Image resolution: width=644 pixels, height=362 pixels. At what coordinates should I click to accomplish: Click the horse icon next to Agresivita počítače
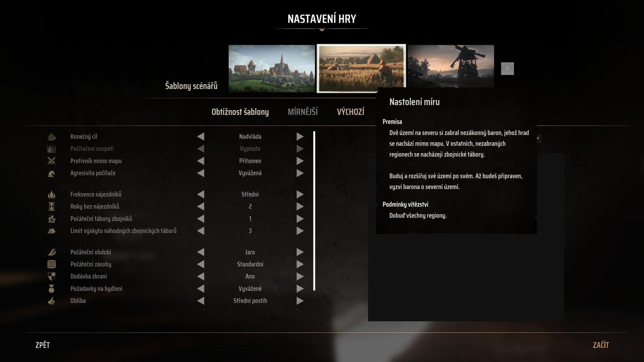(52, 173)
